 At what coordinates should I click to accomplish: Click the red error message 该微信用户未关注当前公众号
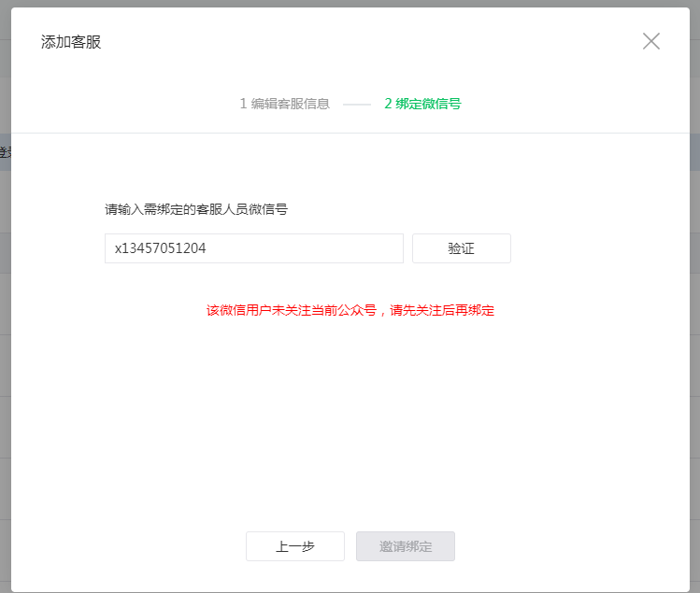point(350,311)
